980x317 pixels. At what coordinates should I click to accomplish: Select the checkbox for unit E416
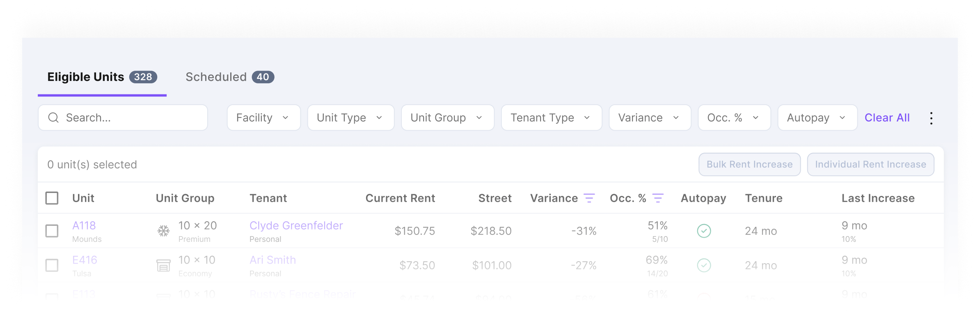52,265
